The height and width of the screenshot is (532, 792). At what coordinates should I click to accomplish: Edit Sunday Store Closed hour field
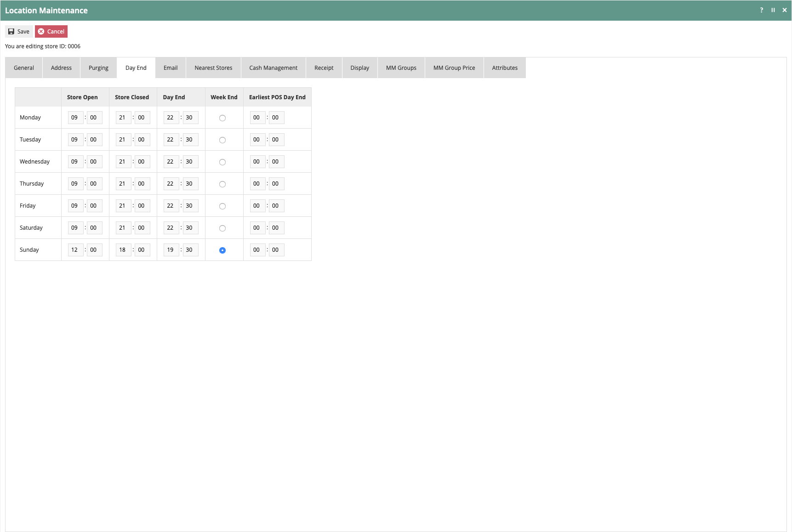click(124, 250)
